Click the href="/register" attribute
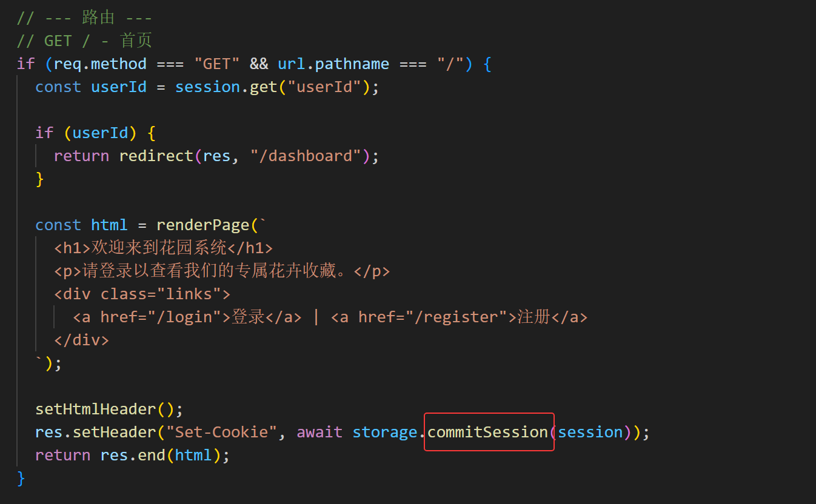Image resolution: width=816 pixels, height=504 pixels. click(432, 317)
